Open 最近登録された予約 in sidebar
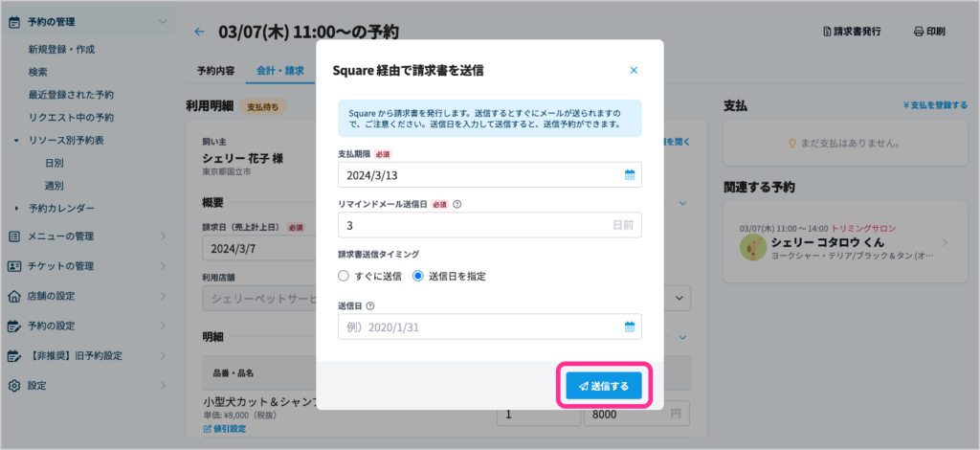The image size is (980, 450). (71, 95)
